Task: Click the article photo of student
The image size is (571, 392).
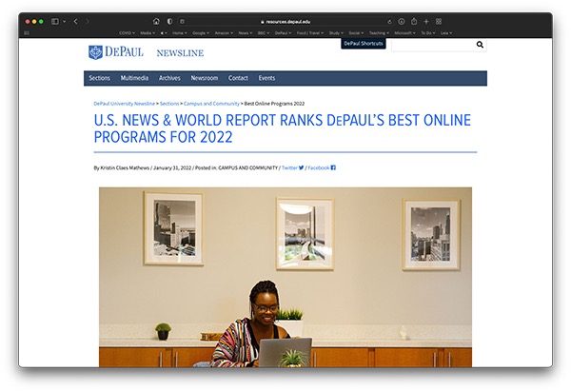Action: (285, 277)
